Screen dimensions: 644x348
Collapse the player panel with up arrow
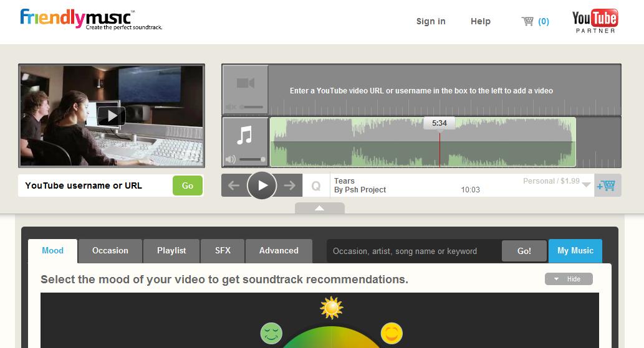click(x=320, y=208)
